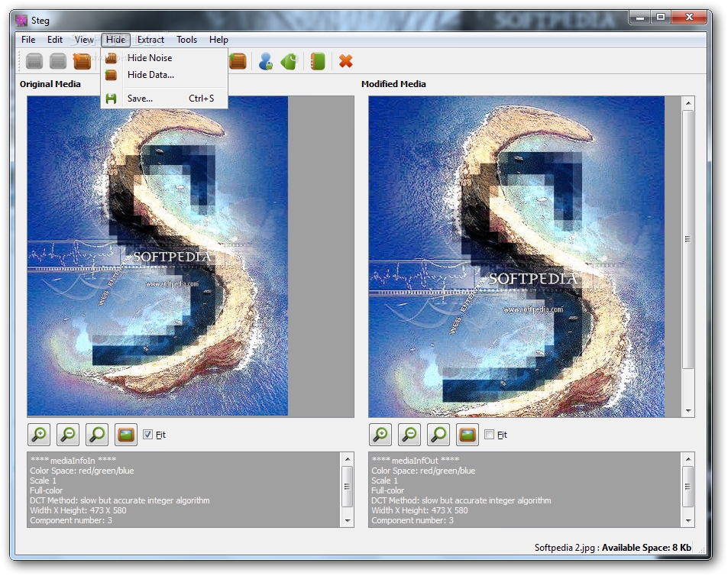
Task: Minimize the Steg window
Action: coord(640,18)
